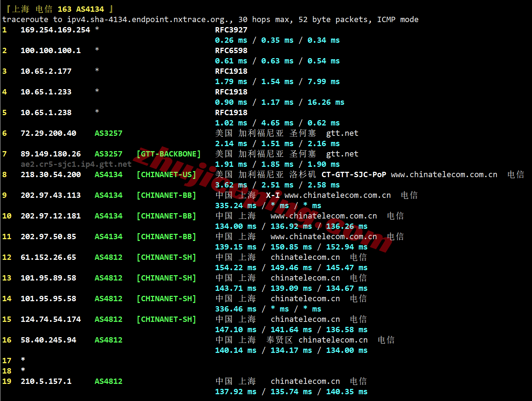The image size is (532, 401).
Task: Click latency value 140.35 ms
Action: (x=347, y=392)
